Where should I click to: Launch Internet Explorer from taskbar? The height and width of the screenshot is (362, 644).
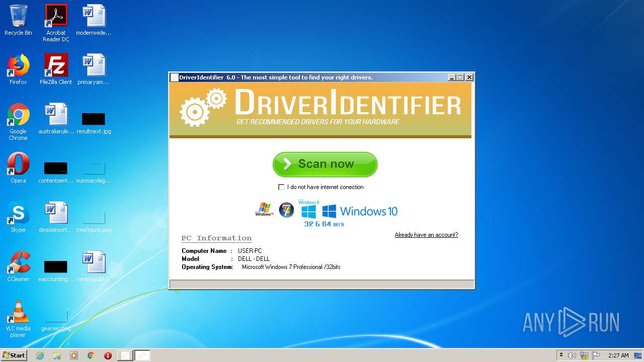pyautogui.click(x=40, y=355)
